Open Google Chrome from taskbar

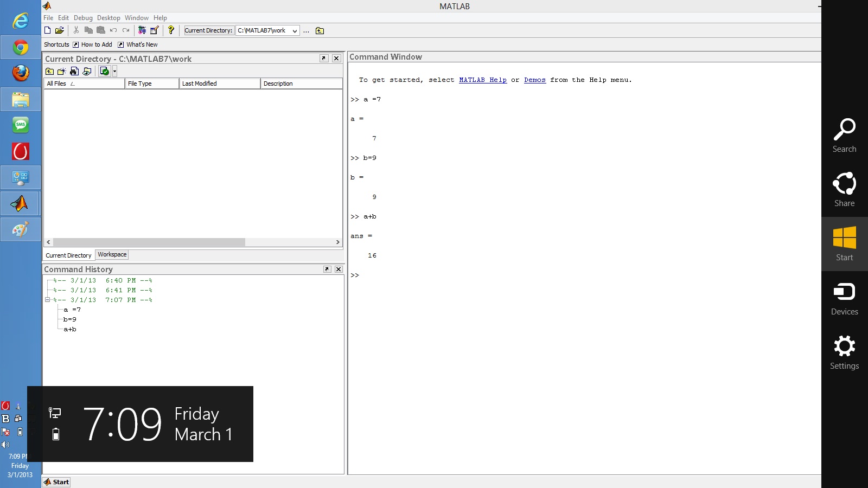[21, 48]
